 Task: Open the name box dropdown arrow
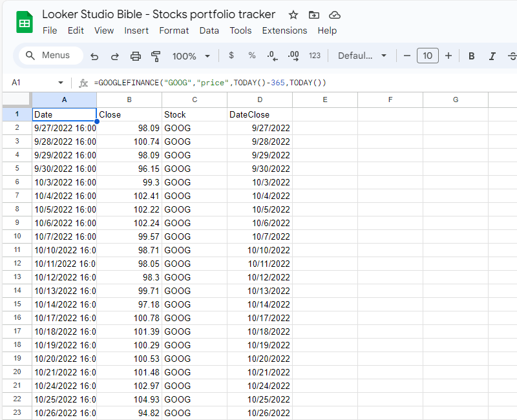point(61,83)
